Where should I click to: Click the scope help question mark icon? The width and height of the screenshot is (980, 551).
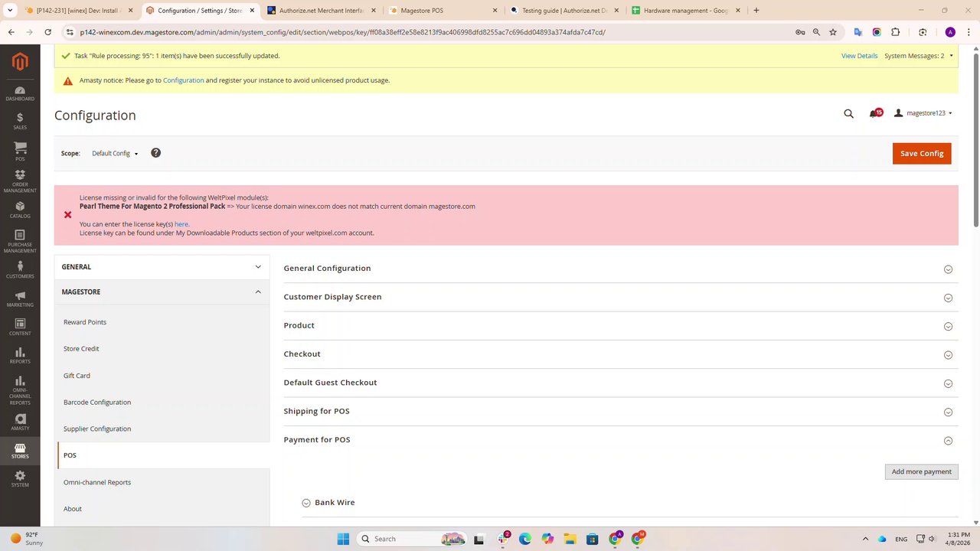(155, 153)
